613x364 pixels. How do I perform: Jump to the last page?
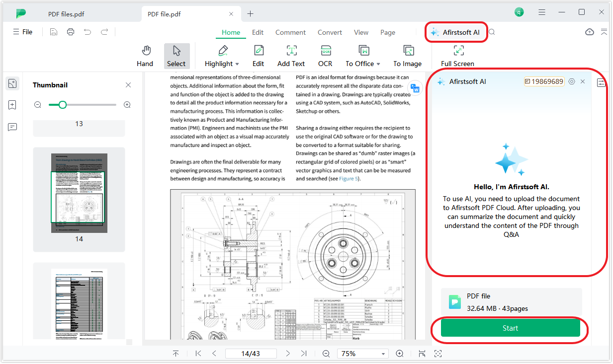coord(304,354)
